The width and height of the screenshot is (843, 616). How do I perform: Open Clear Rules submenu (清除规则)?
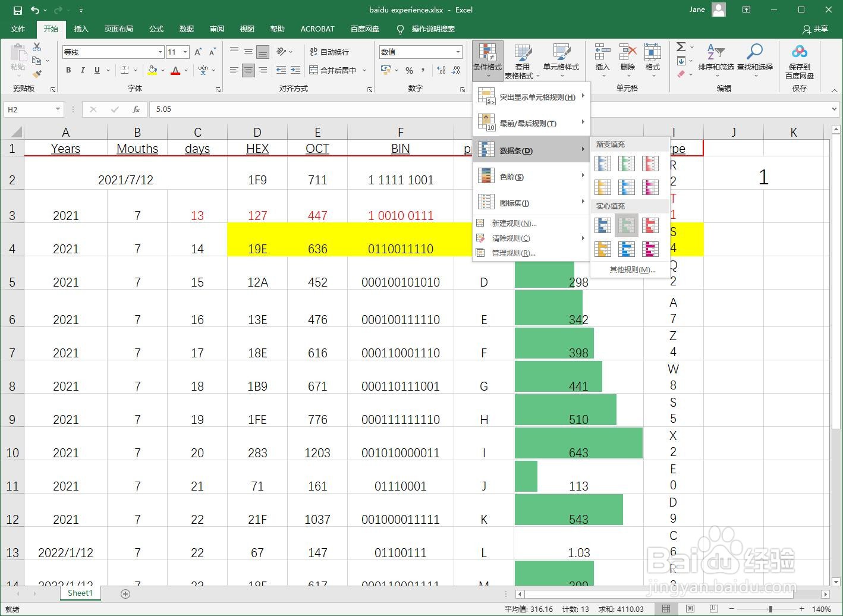click(x=531, y=238)
